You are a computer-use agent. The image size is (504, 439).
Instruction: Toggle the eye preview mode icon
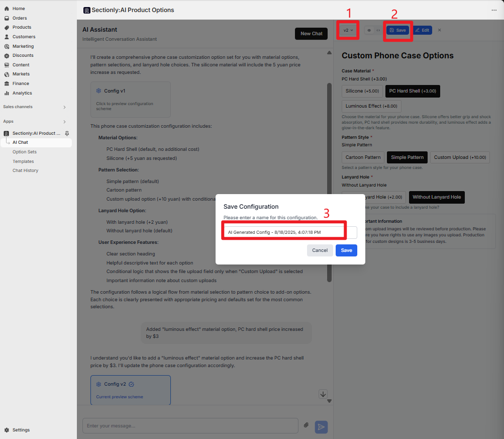tap(369, 30)
